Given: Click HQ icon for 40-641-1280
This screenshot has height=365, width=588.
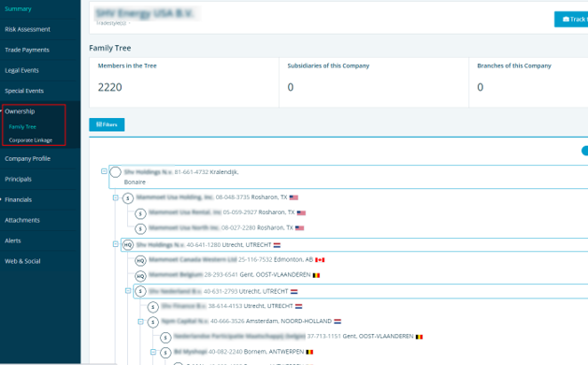Looking at the screenshot, I should [x=128, y=245].
